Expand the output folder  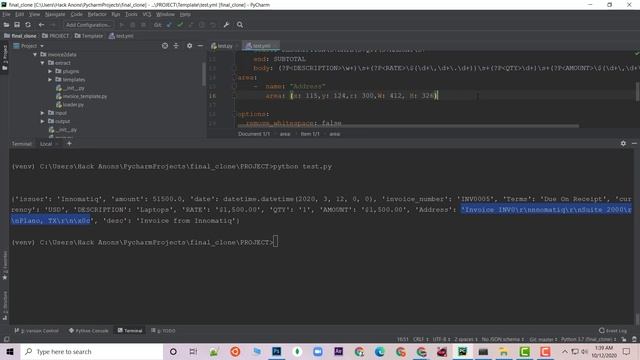(x=42, y=121)
